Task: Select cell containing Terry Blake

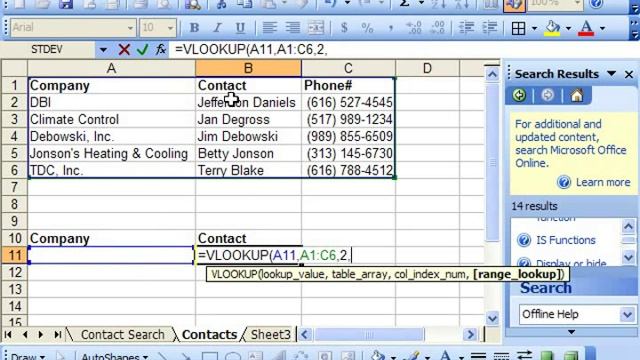Action: click(248, 171)
